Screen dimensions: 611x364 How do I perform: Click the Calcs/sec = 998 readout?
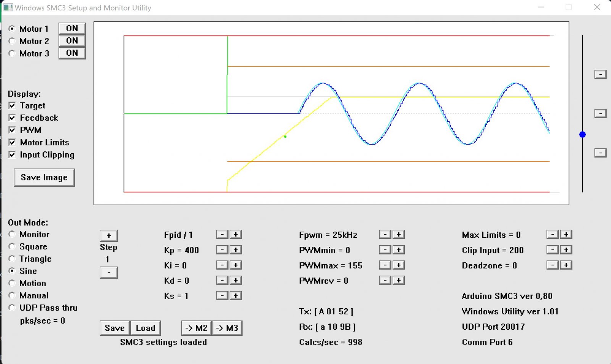point(331,342)
